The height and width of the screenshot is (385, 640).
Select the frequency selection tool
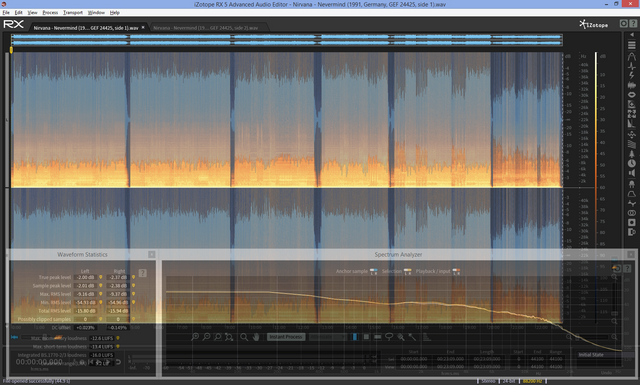click(378, 337)
